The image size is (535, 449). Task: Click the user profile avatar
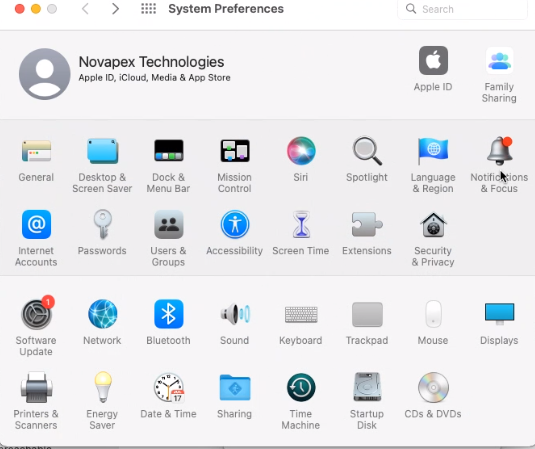(44, 74)
